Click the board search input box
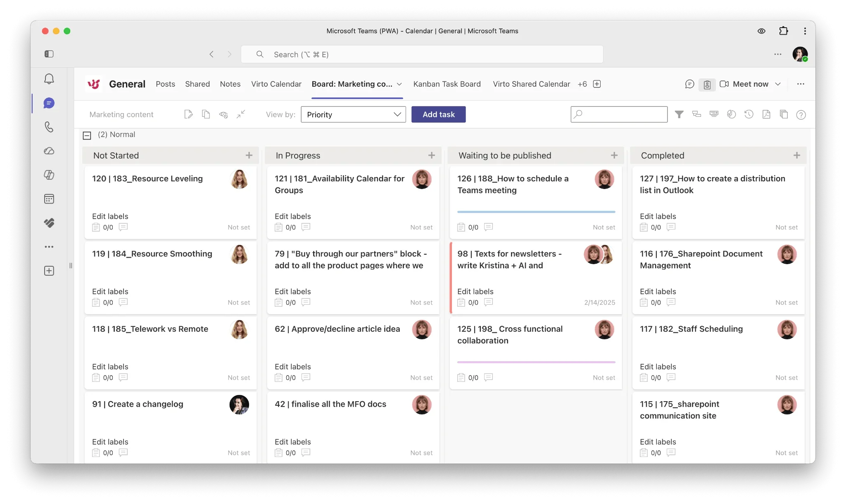The height and width of the screenshot is (504, 846). (619, 114)
